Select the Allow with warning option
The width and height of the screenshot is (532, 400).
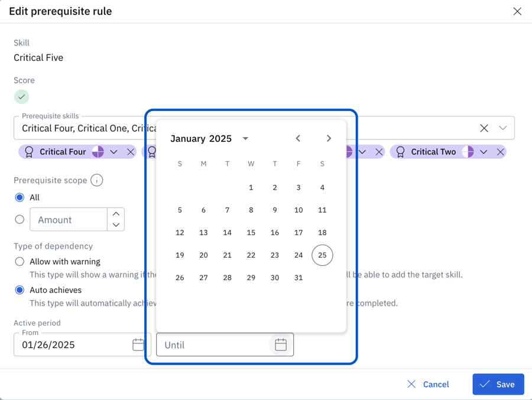tap(20, 262)
